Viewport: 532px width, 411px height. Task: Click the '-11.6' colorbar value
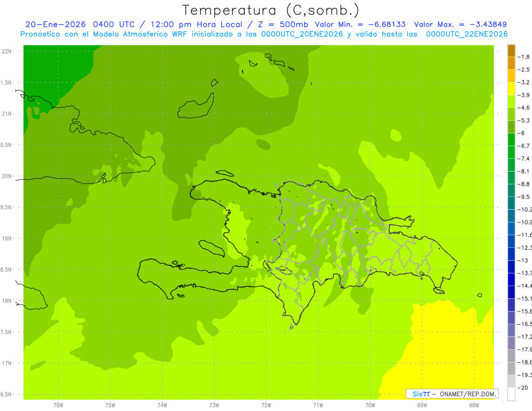[525, 235]
